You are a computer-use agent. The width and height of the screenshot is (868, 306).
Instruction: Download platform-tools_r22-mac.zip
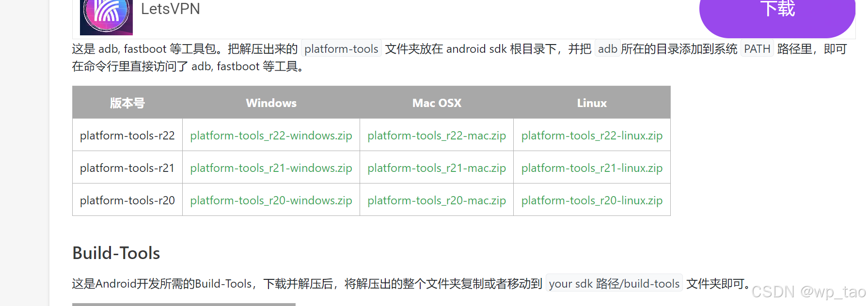tap(437, 136)
